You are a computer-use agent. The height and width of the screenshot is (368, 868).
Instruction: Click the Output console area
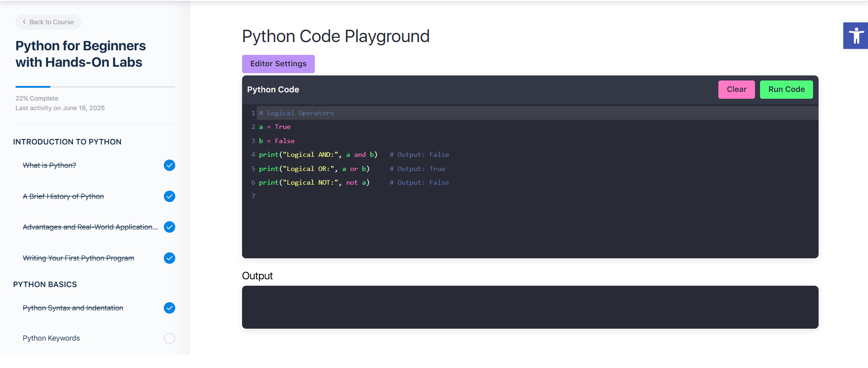(530, 307)
